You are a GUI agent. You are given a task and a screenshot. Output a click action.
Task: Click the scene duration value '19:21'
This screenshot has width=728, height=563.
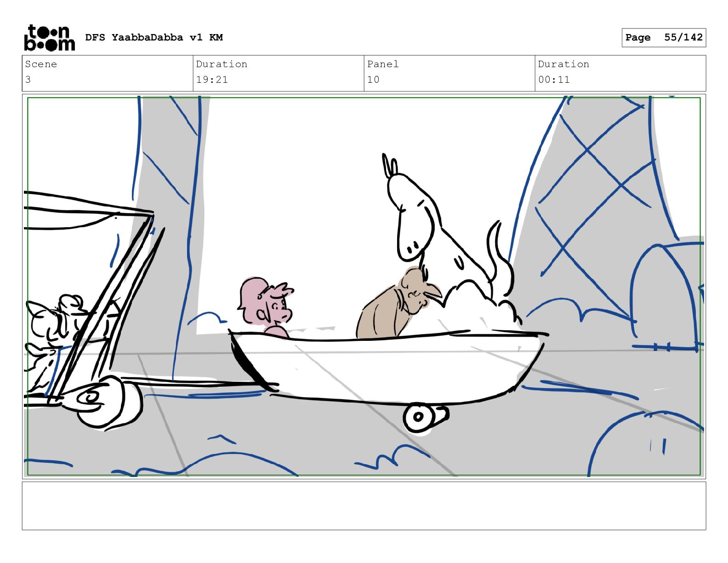212,80
